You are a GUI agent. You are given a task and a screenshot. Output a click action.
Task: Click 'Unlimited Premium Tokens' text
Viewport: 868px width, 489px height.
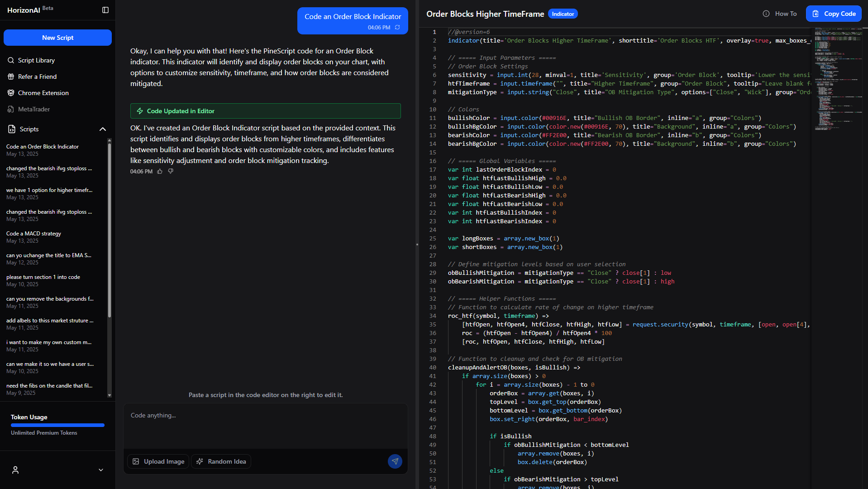(44, 433)
